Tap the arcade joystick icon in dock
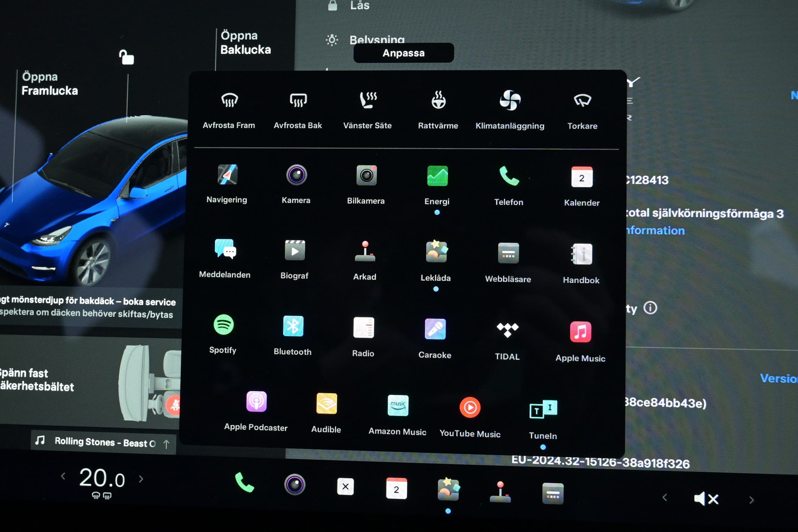Image resolution: width=798 pixels, height=532 pixels. pyautogui.click(x=500, y=491)
